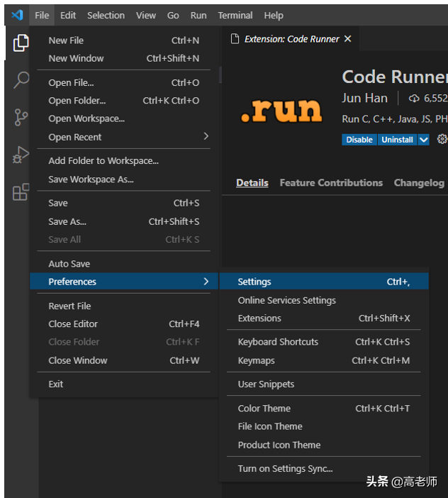Open the Explorer view in activity bar
Image resolution: width=448 pixels, height=498 pixels.
pos(21,43)
